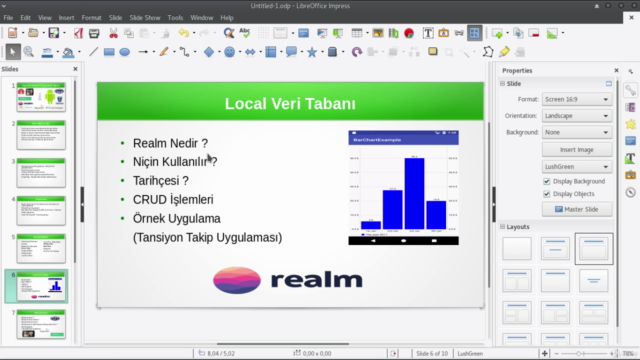Viewport: 640px width, 360px height.
Task: Uncheck the Display Objects checkbox
Action: coord(547,194)
